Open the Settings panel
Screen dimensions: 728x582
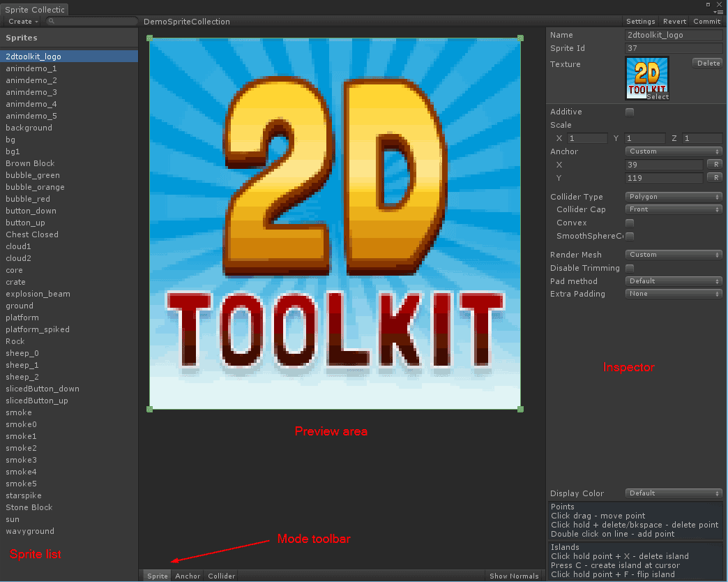tap(640, 22)
